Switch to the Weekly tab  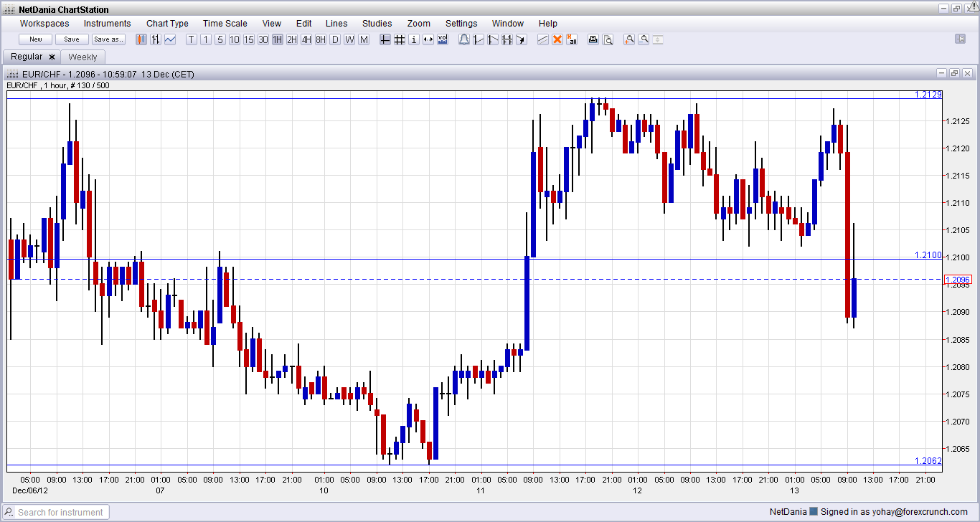83,57
